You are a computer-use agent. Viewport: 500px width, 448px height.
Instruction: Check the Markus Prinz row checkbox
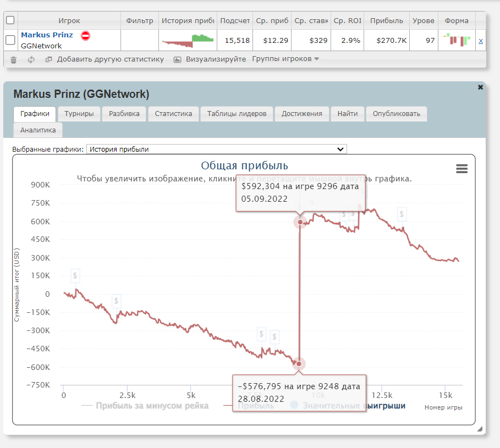coord(10,40)
